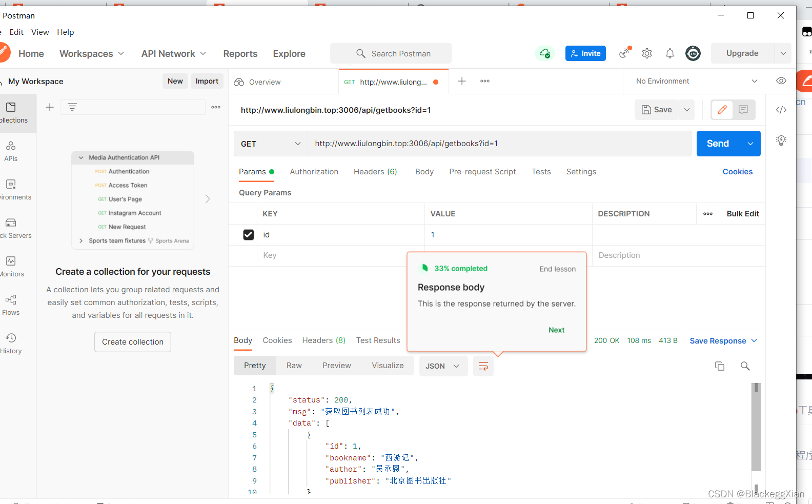Switch to the Authorization tab
This screenshot has width=812, height=504.
[314, 172]
